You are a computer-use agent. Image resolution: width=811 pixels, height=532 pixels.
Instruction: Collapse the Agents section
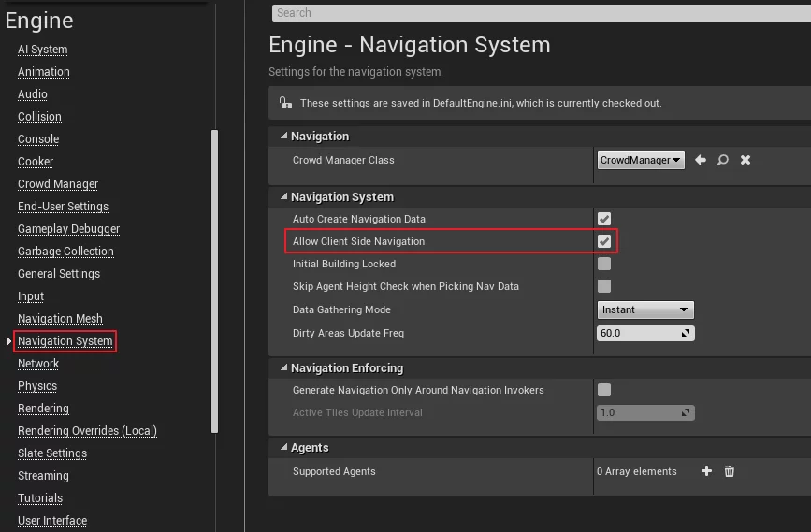282,448
